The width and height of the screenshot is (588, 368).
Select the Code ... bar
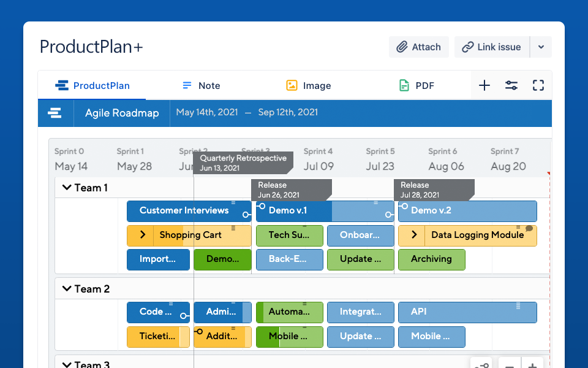[x=158, y=312]
